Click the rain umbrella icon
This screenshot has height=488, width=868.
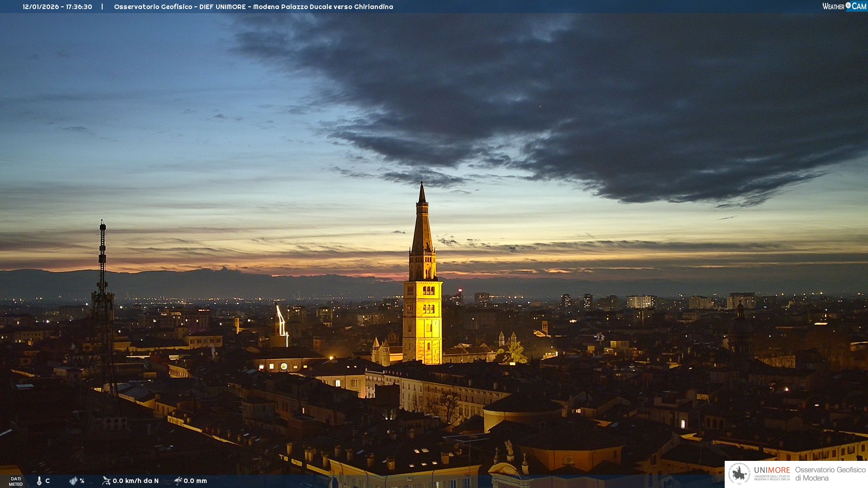(x=178, y=481)
